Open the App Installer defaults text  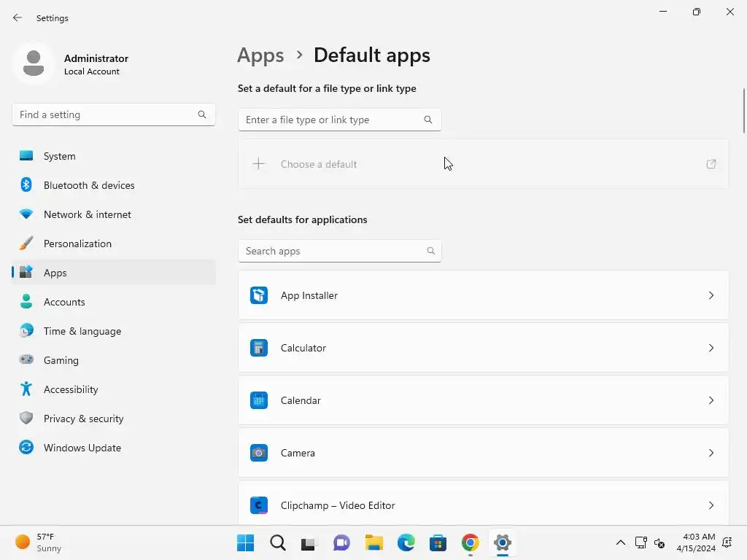click(x=309, y=295)
